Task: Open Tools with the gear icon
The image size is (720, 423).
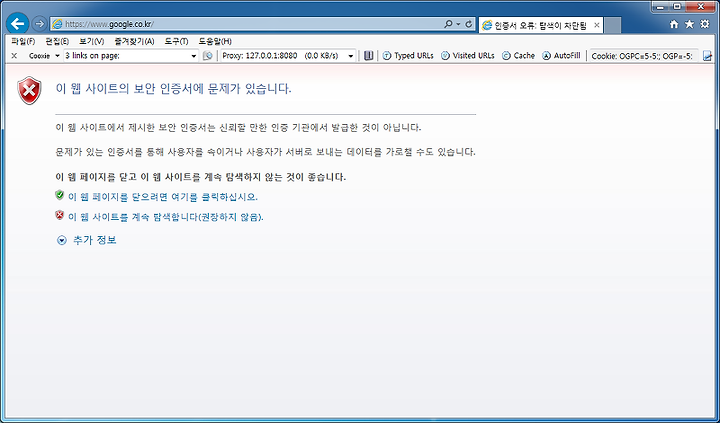Action: [x=704, y=24]
